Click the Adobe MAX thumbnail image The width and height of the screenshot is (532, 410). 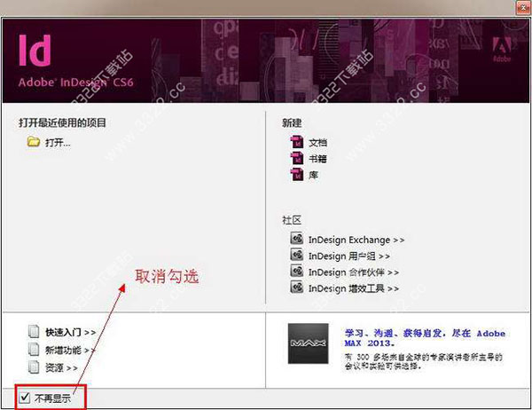[x=308, y=343]
